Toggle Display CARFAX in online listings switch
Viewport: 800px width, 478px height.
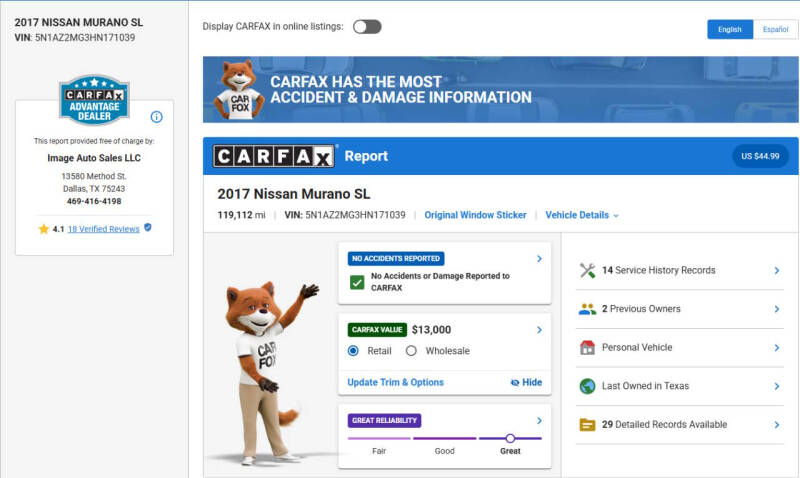pyautogui.click(x=367, y=27)
